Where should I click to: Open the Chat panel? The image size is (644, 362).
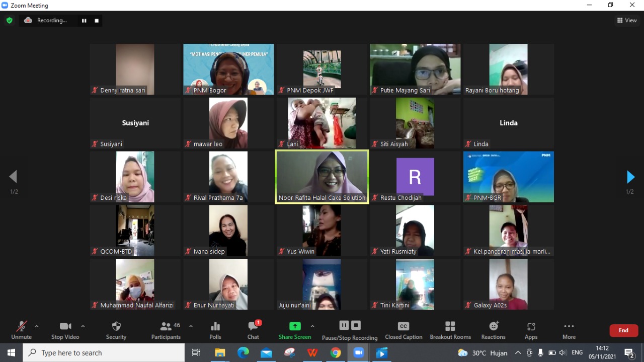click(x=253, y=330)
